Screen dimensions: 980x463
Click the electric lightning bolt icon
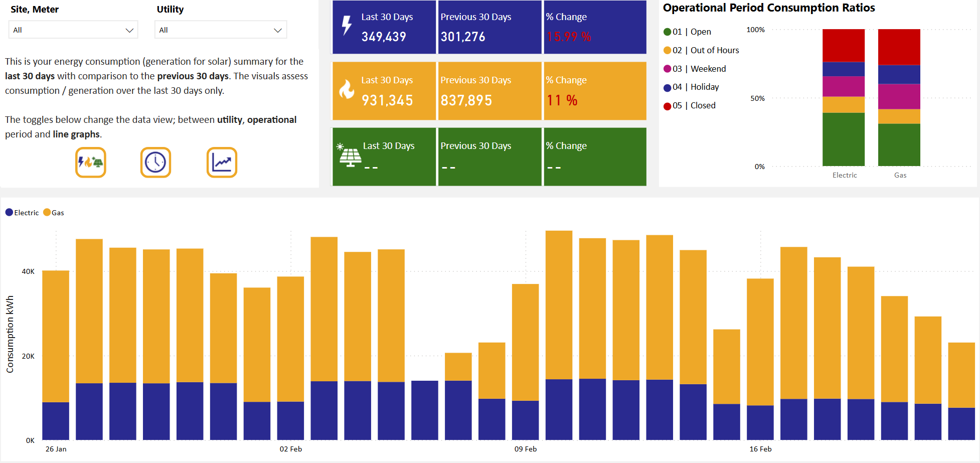347,26
